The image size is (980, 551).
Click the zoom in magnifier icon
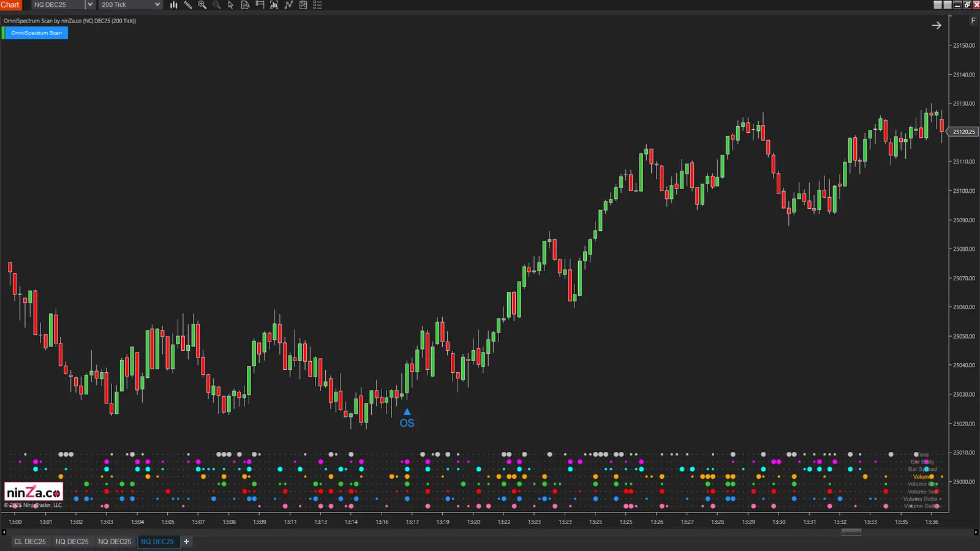coord(202,5)
